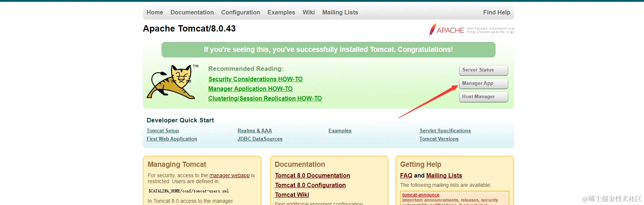Click the Getting Help heading
Screen dimensions: 644x205
(x=421, y=164)
